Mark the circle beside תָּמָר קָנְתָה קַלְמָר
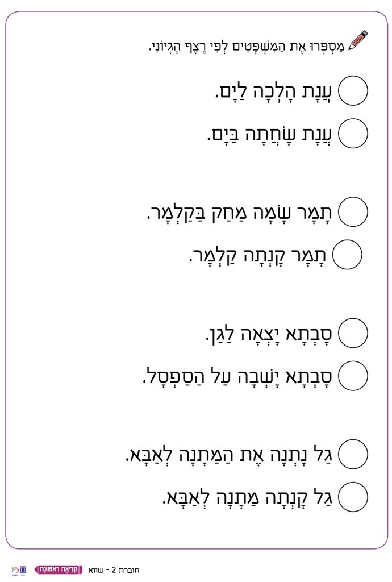 [x=347, y=255]
